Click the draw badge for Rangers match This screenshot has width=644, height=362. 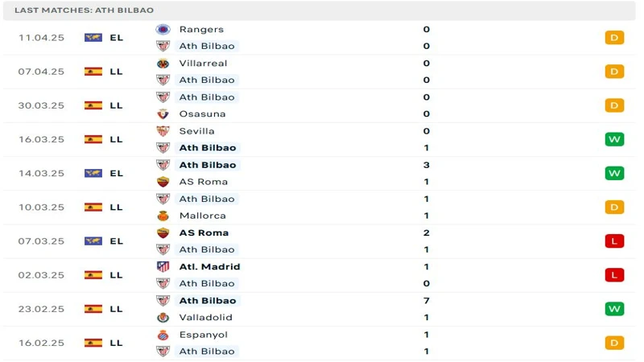[614, 38]
